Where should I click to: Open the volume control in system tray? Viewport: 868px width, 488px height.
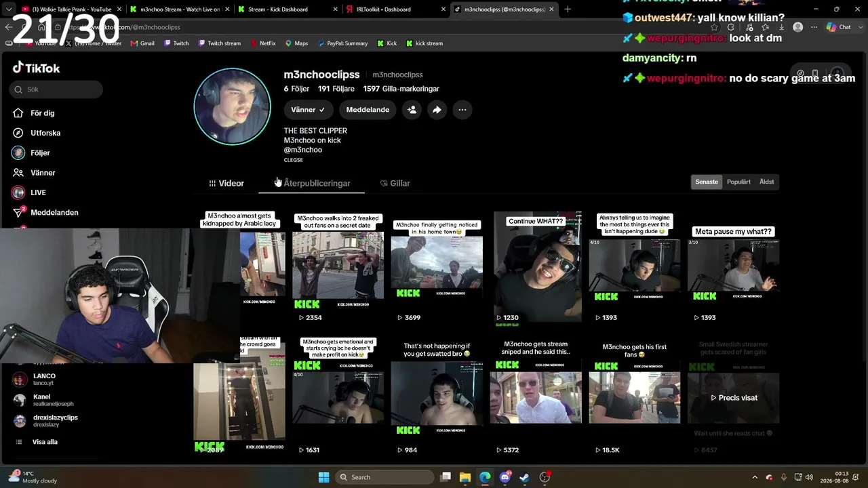pyautogui.click(x=810, y=477)
